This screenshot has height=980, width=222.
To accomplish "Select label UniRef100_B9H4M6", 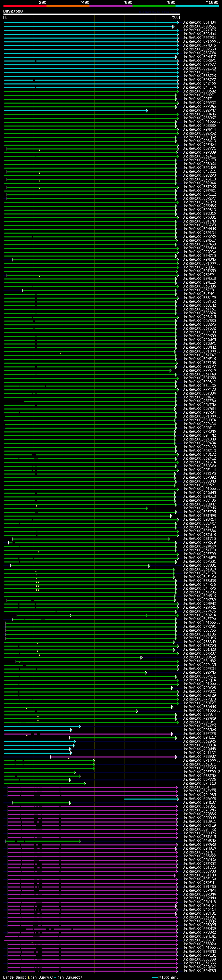I will click(199, 114).
